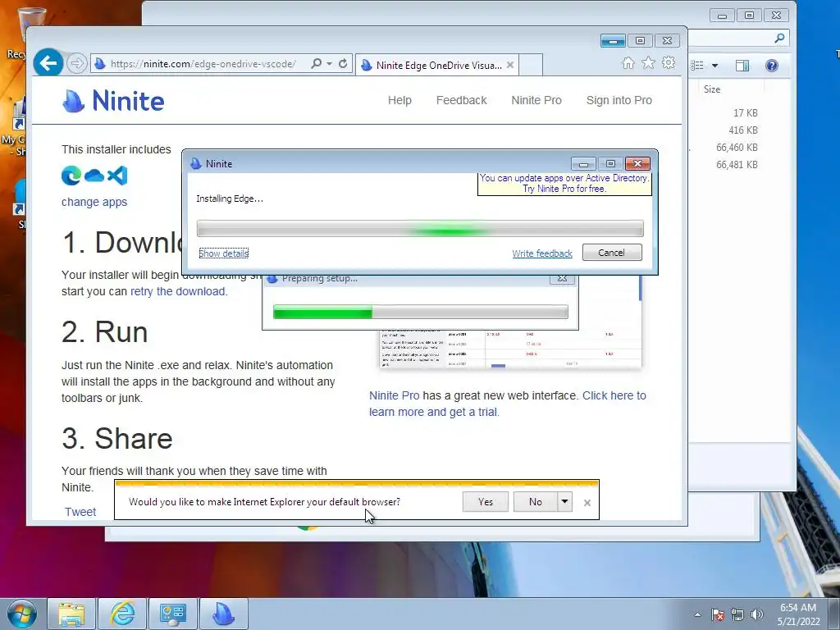Image resolution: width=840 pixels, height=630 pixels.
Task: Click Write feedback in installer dialog
Action: (x=542, y=253)
